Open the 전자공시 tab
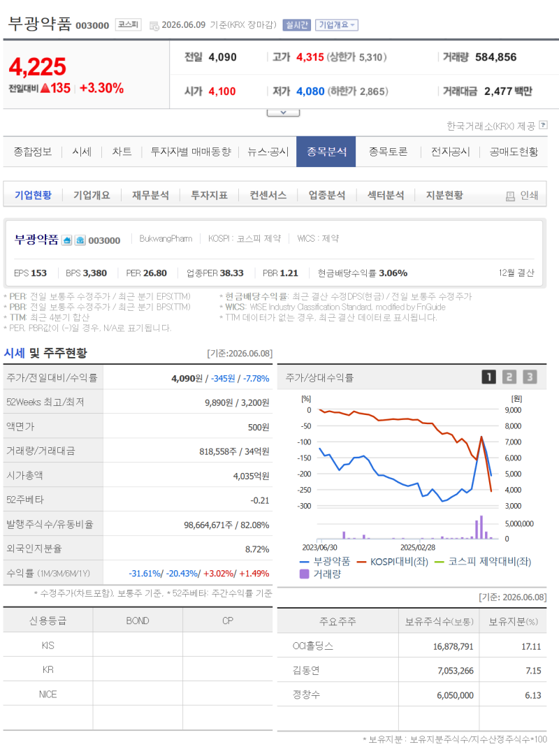The image size is (559, 756). [451, 152]
